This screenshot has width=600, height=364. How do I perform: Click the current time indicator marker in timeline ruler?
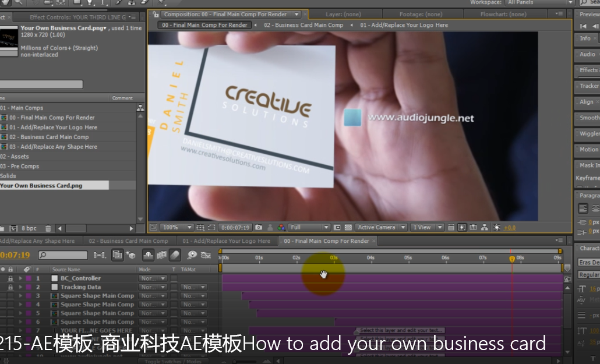[x=512, y=259]
